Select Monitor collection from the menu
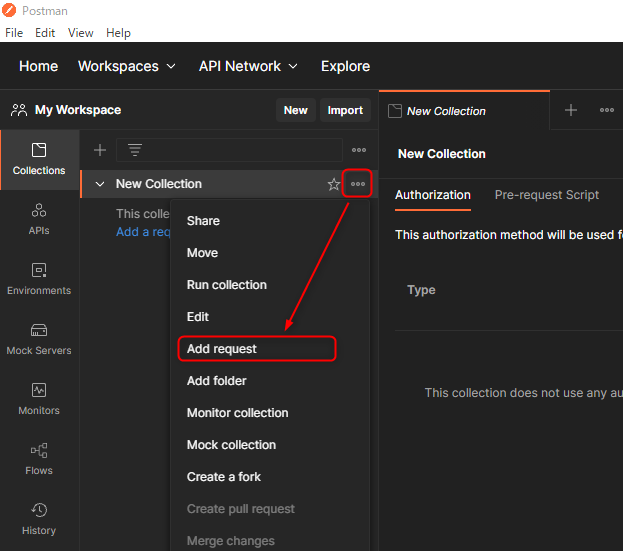Image resolution: width=623 pixels, height=551 pixels. tap(238, 413)
